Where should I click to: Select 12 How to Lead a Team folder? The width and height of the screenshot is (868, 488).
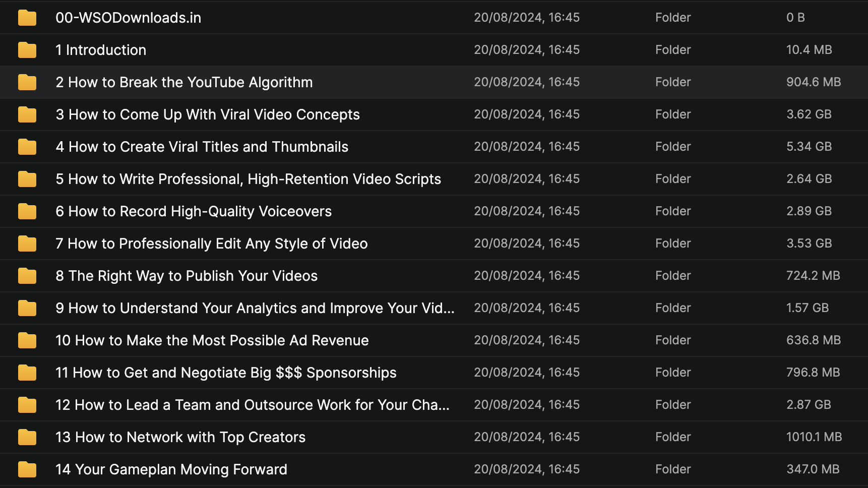[x=252, y=405]
